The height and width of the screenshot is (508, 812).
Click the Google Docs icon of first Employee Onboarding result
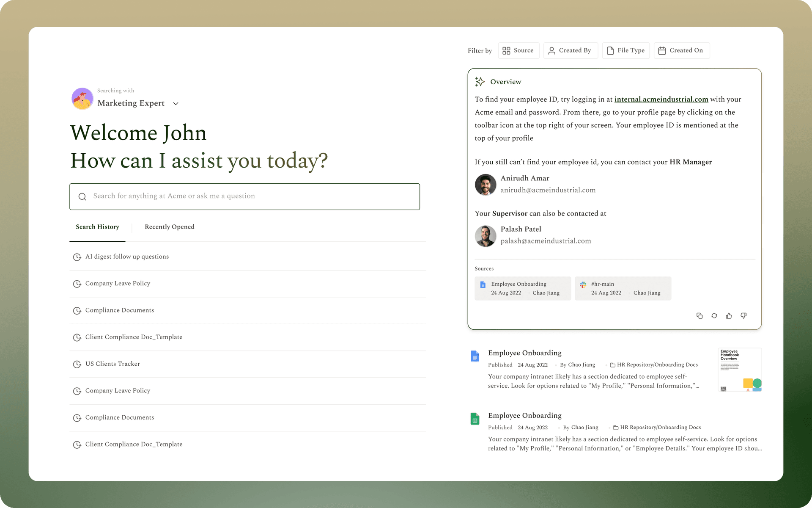(x=475, y=356)
